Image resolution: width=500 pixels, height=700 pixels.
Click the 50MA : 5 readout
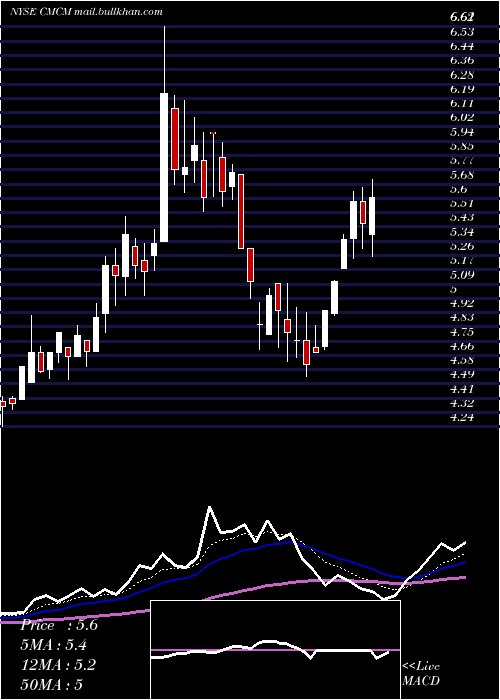click(52, 684)
